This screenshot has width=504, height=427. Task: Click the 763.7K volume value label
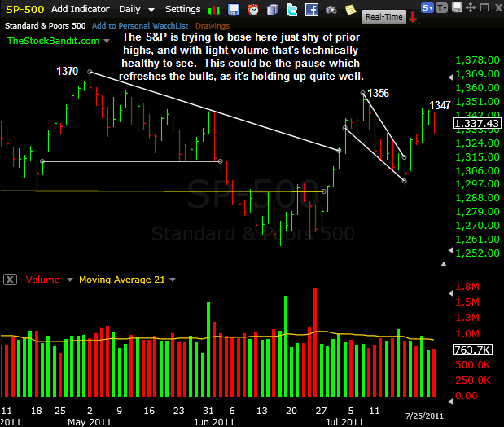(x=472, y=350)
